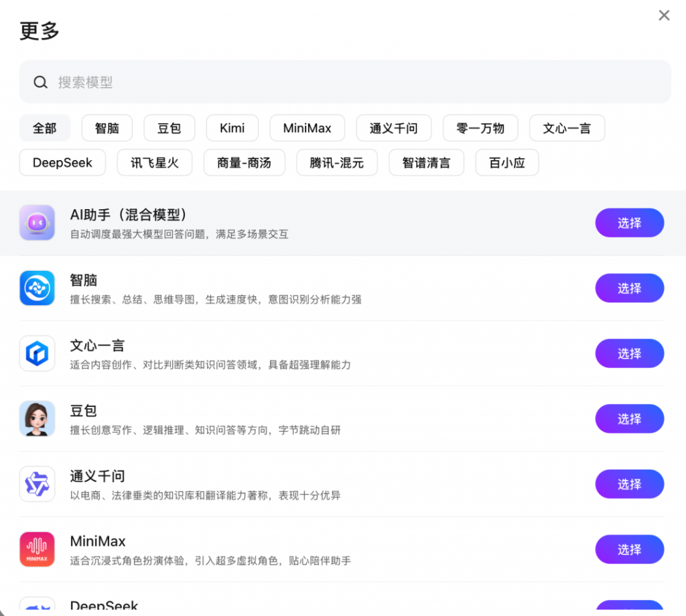The height and width of the screenshot is (616, 686).
Task: Choose 通义千问 model with 选择 button
Action: point(630,484)
